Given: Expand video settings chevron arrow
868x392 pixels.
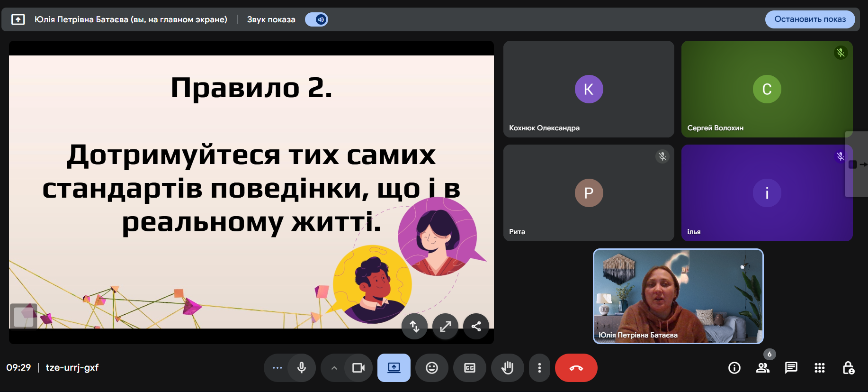Looking at the screenshot, I should (x=334, y=368).
